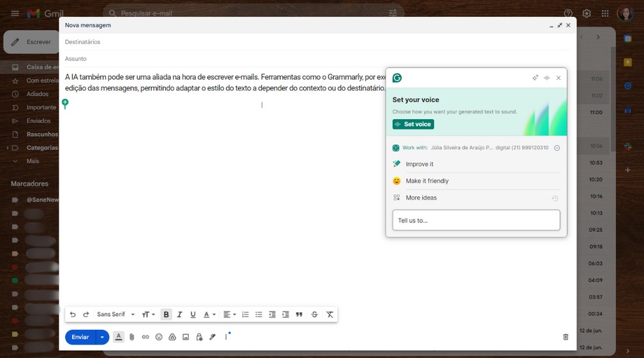Open the text color picker
The width and height of the screenshot is (644, 358).
209,315
